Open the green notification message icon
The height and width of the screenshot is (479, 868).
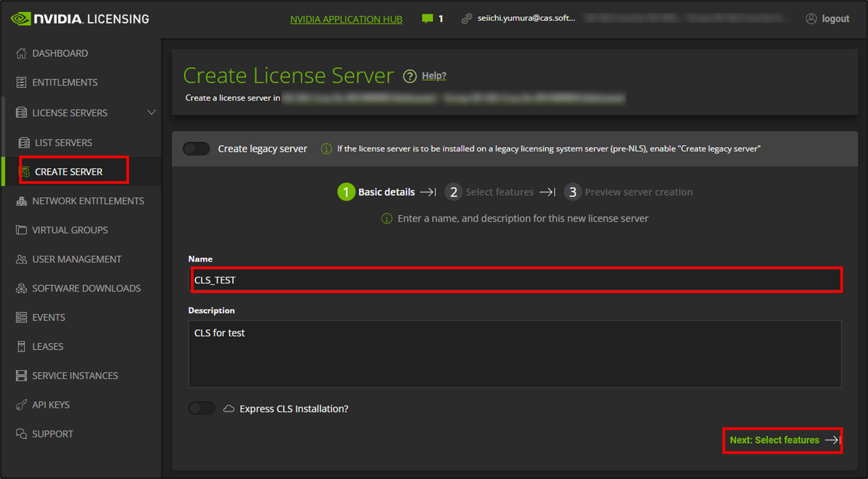click(428, 19)
